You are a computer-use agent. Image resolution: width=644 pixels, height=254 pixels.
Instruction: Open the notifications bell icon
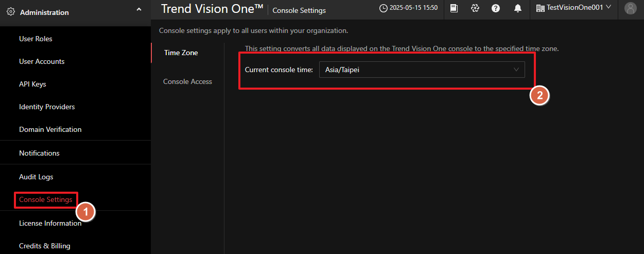click(517, 8)
